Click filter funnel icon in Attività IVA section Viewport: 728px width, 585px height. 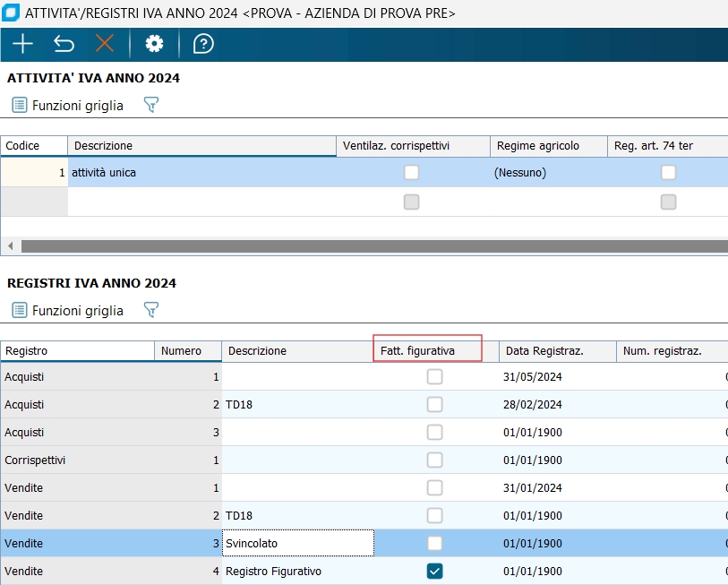coord(151,106)
